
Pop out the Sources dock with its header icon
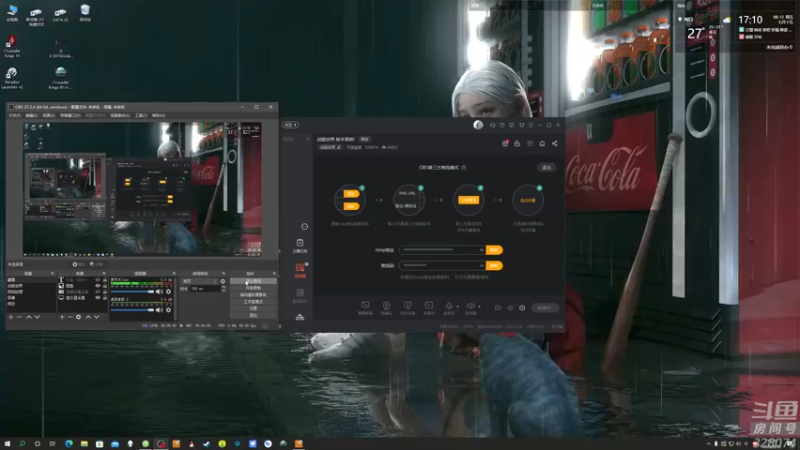(104, 274)
